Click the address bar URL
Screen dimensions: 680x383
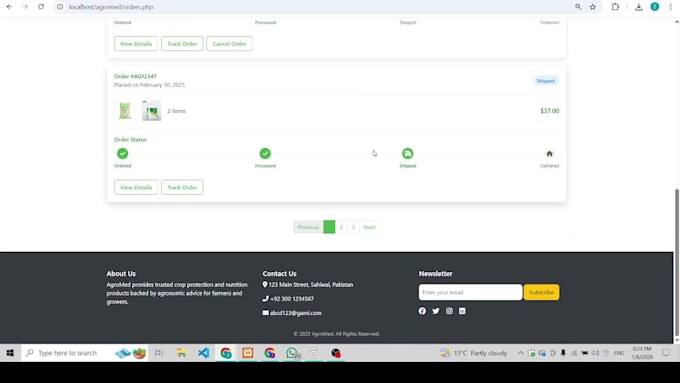111,7
